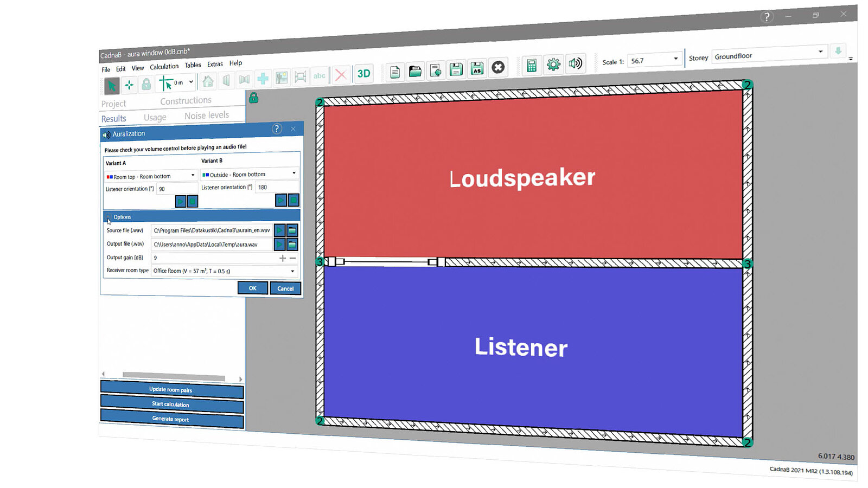Click the open folder file icon
Image resolution: width=868 pixels, height=488 pixels.
point(415,71)
